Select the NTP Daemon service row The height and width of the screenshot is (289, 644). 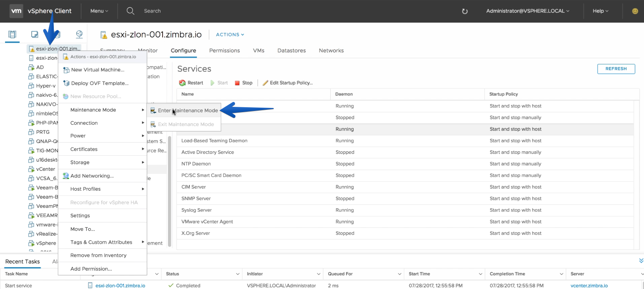pos(405,164)
